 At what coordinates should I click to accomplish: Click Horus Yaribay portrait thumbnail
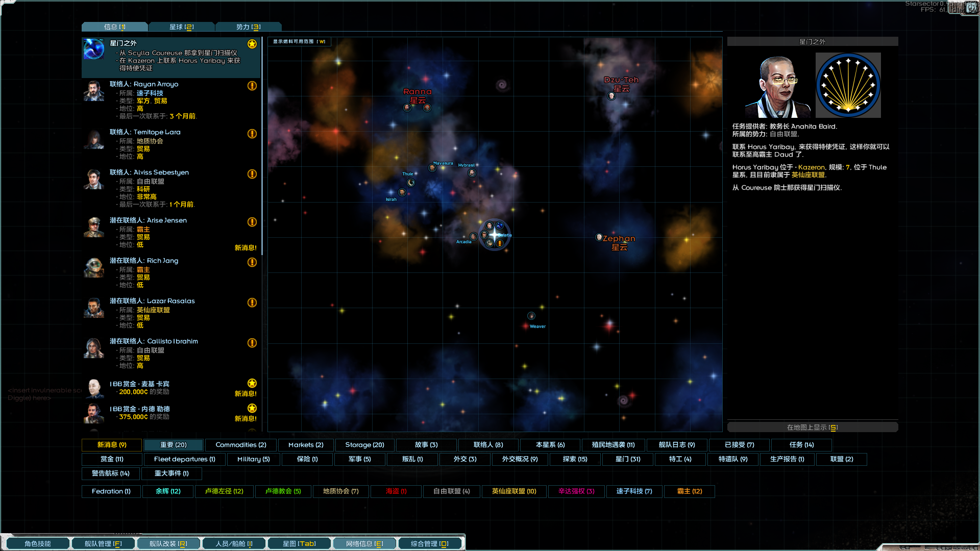click(777, 86)
